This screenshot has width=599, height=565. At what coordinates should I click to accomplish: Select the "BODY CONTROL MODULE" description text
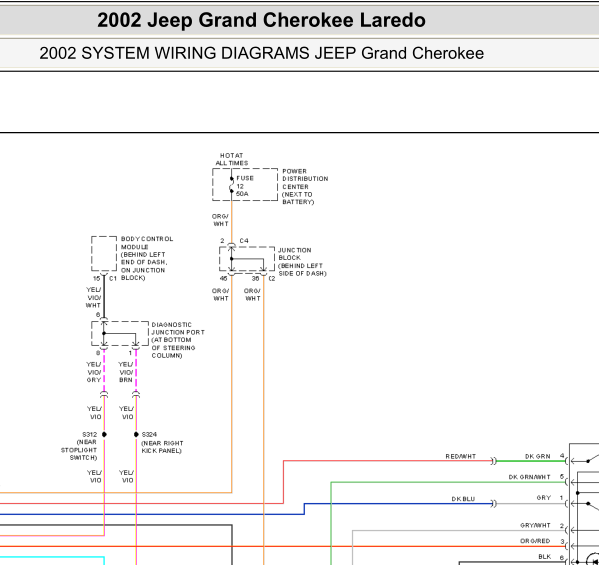[147, 258]
